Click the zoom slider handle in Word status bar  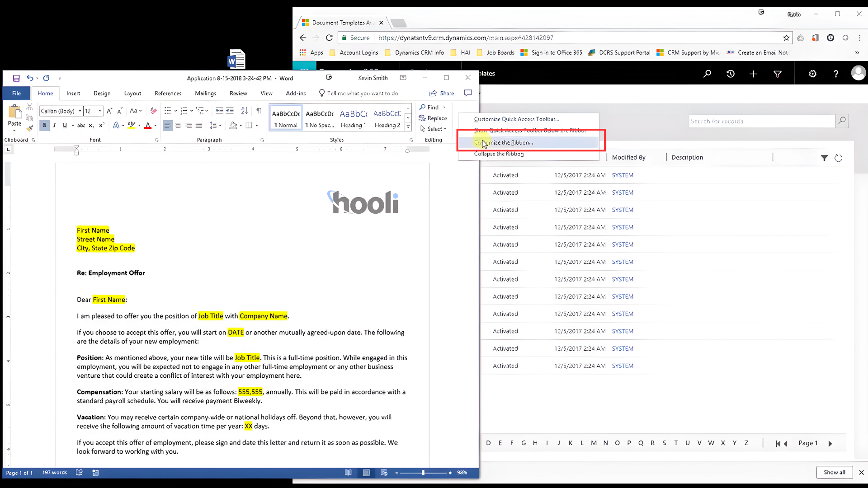[x=423, y=473]
